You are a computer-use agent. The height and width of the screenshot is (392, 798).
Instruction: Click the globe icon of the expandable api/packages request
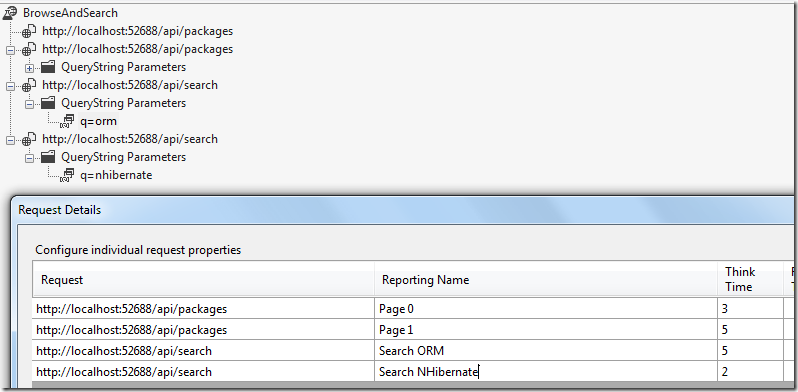29,49
